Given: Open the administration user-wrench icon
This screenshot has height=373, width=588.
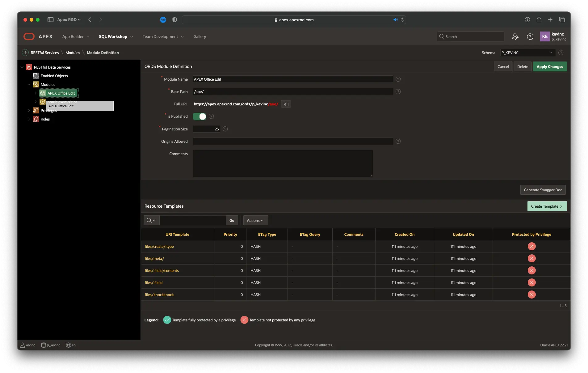Looking at the screenshot, I should click(515, 36).
